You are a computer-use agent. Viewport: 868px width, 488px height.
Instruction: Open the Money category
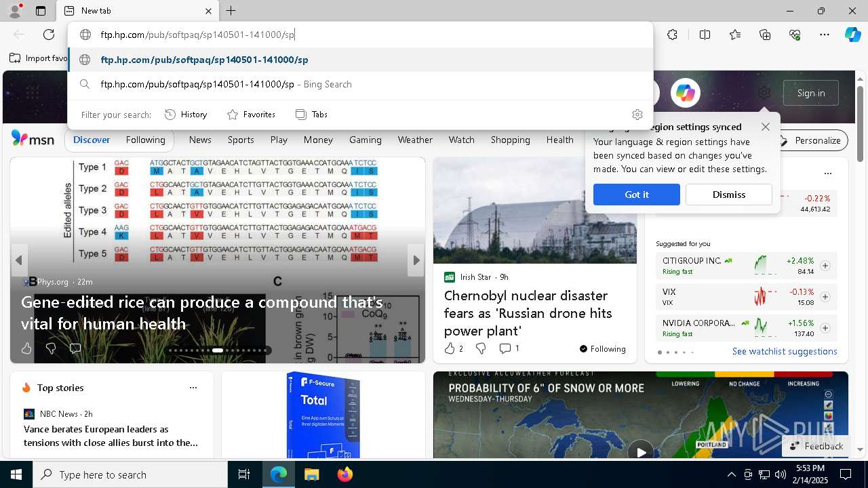tap(318, 140)
